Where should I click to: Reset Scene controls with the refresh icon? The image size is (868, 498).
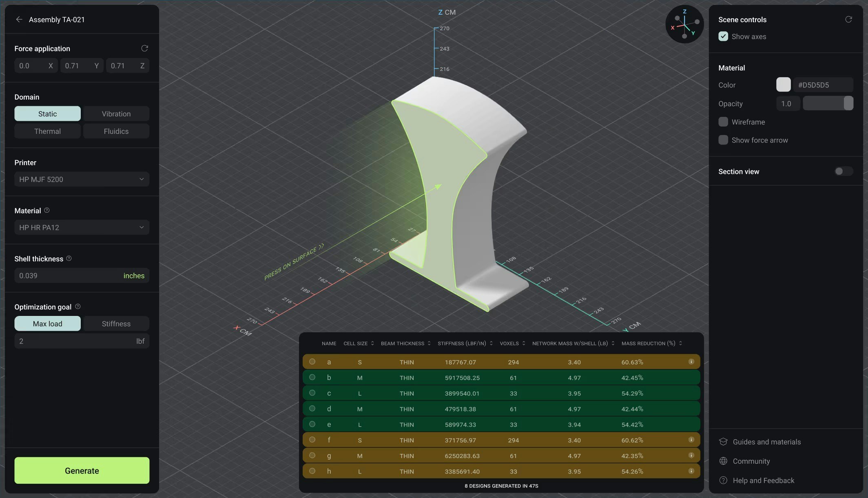pyautogui.click(x=848, y=20)
